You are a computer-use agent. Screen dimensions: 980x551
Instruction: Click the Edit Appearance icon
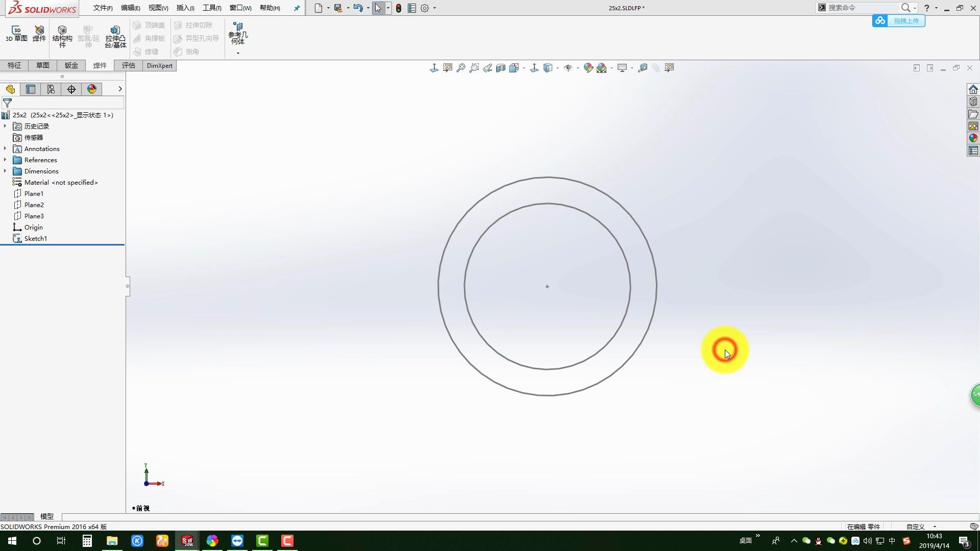coord(589,68)
